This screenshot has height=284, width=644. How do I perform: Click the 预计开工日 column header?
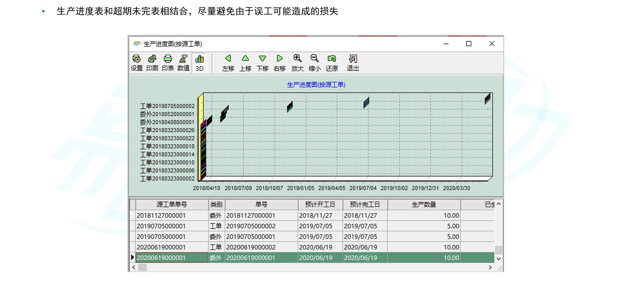click(320, 204)
